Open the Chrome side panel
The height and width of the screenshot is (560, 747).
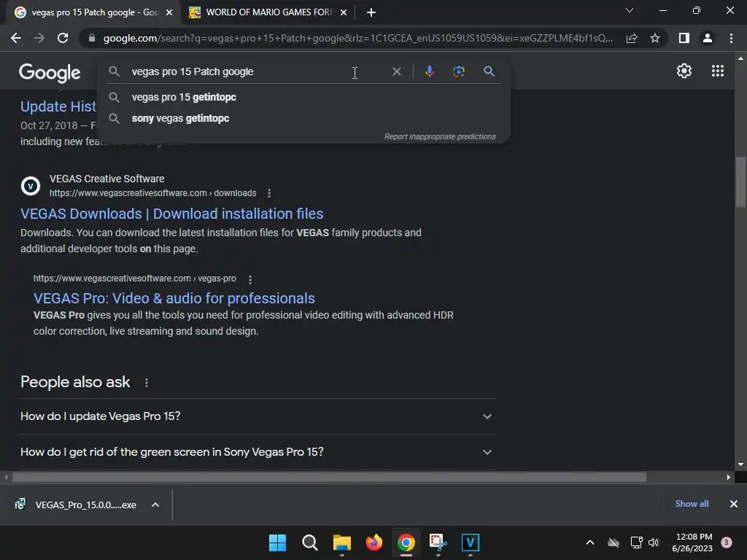tap(684, 38)
